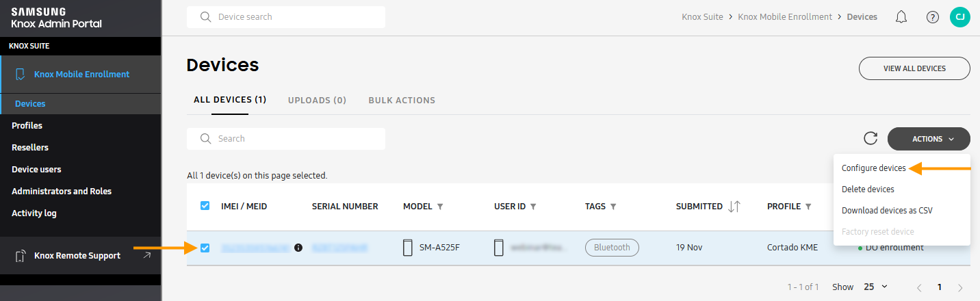Toggle the select-all header checkbox

[205, 205]
